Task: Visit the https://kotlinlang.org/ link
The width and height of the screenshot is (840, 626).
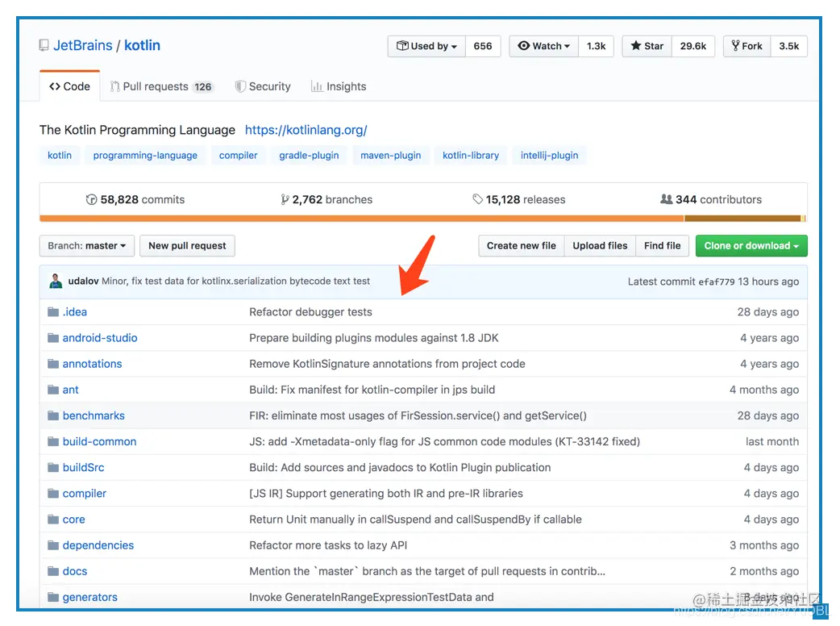Action: (x=306, y=130)
